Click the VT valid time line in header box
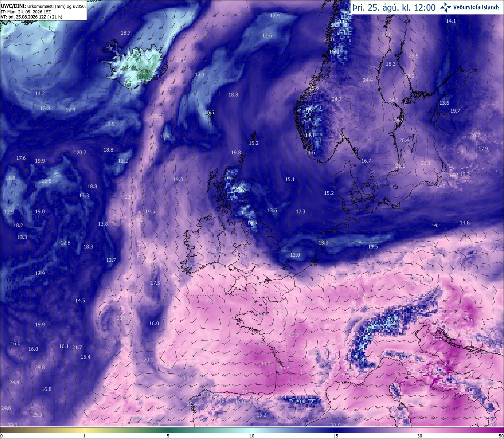The image size is (504, 439). point(31,17)
